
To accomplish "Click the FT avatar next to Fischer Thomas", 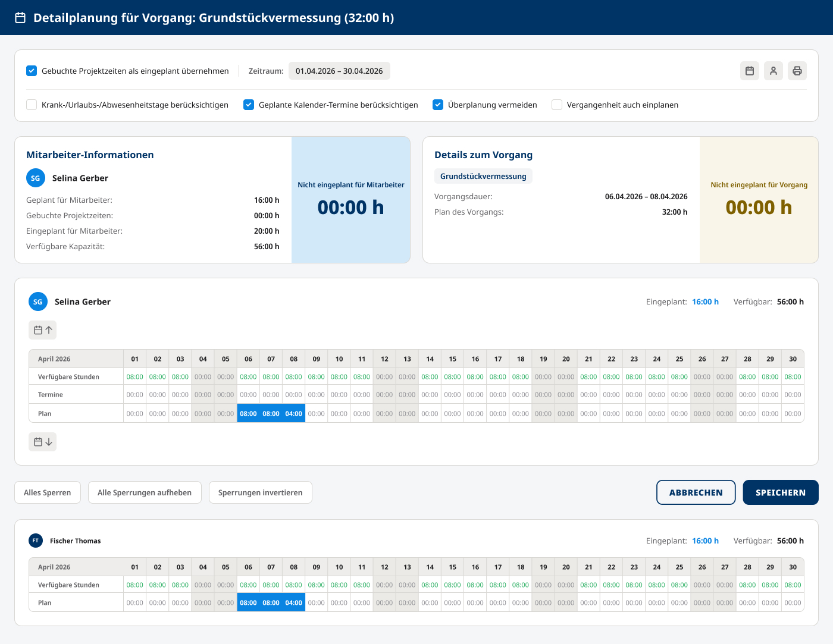I will click(x=36, y=541).
